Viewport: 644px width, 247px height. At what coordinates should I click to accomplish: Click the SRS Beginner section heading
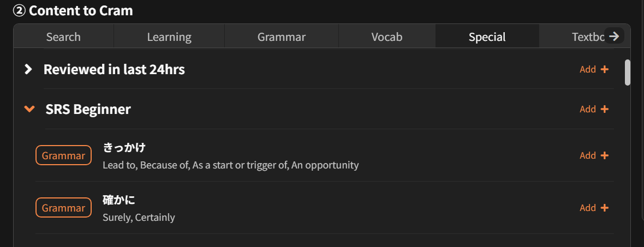[x=88, y=109]
